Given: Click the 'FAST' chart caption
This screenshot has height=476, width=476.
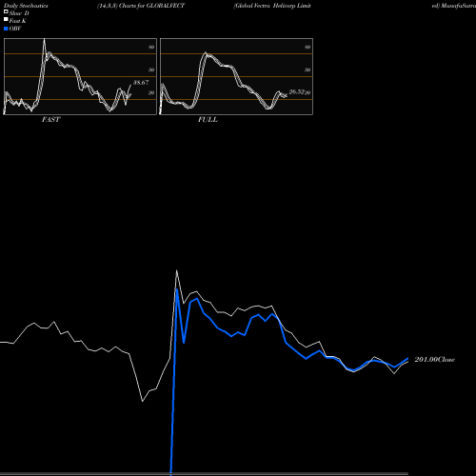Looking at the screenshot, I should point(50,120).
